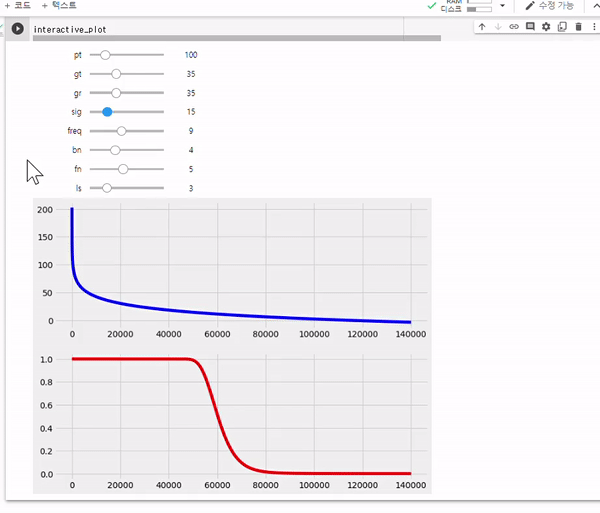The image size is (600, 513).
Task: Collapse the header with chevron up
Action: click(x=596, y=5)
